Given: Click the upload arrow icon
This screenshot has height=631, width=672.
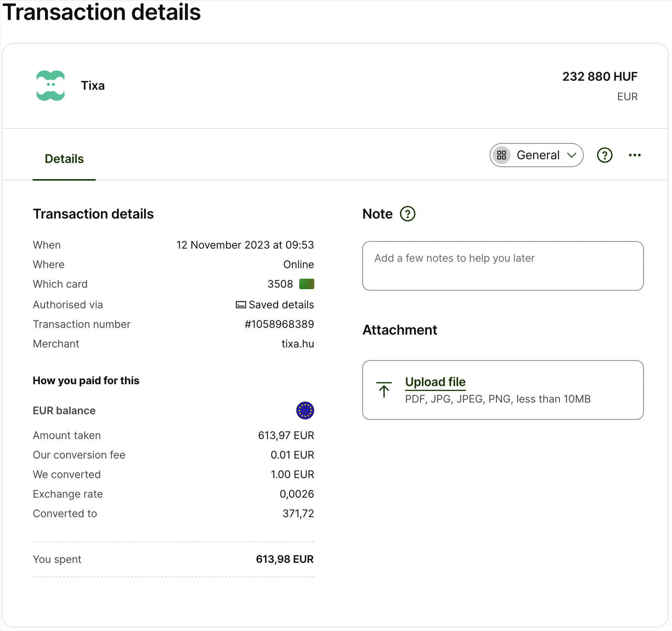Looking at the screenshot, I should (384, 390).
